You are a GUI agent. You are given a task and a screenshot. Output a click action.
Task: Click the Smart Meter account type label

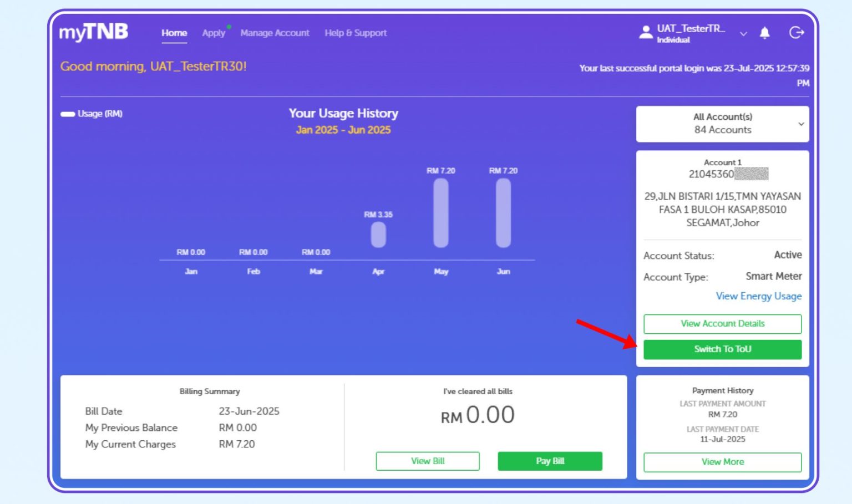(x=773, y=276)
